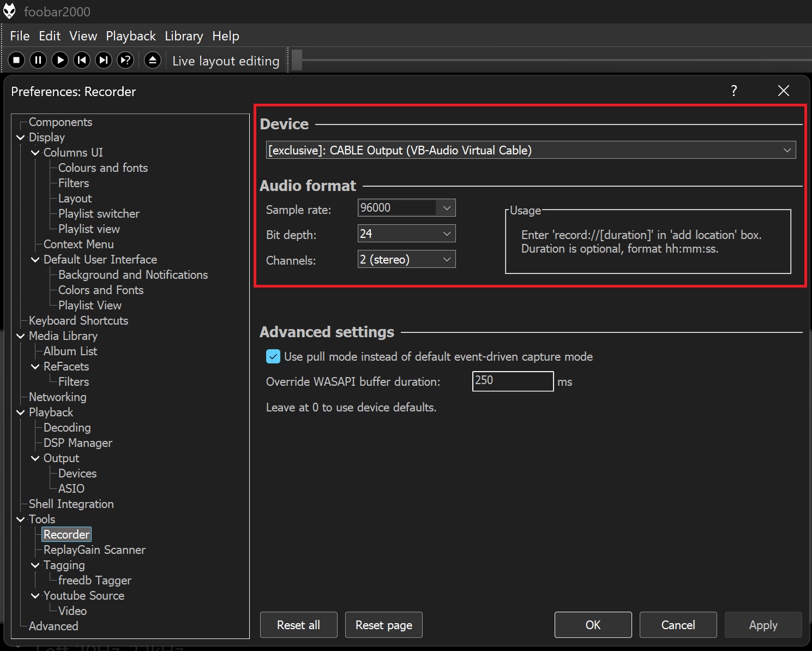Click Live layout editing toolbar label
812x651 pixels.
tap(226, 61)
